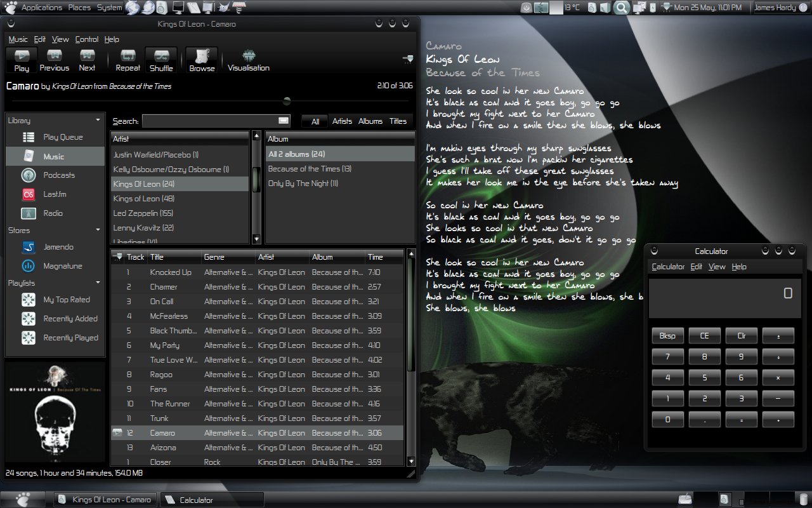Viewport: 812px width, 508px height.
Task: Start playback with the Play button
Action: (22, 60)
